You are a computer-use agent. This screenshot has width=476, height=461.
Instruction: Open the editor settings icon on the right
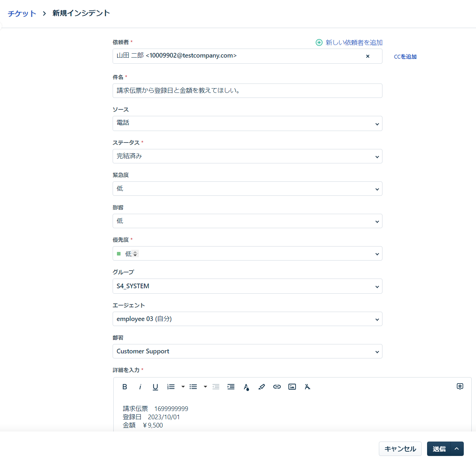tap(460, 386)
